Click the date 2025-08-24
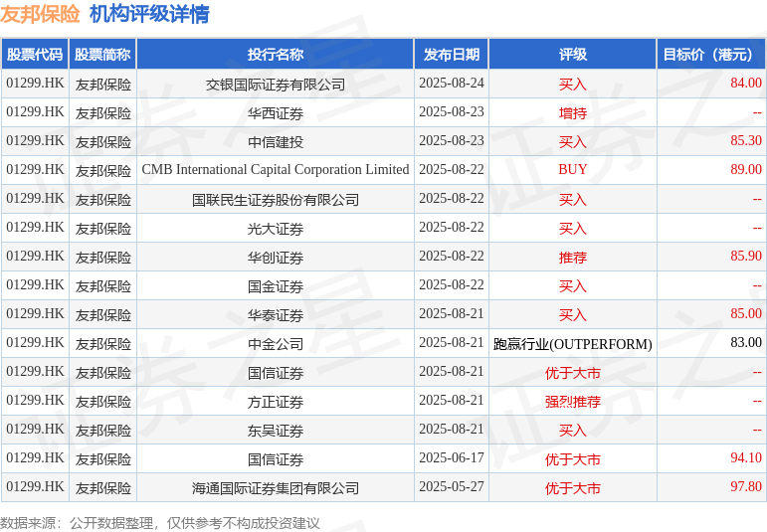The height and width of the screenshot is (532, 767). pos(452,84)
